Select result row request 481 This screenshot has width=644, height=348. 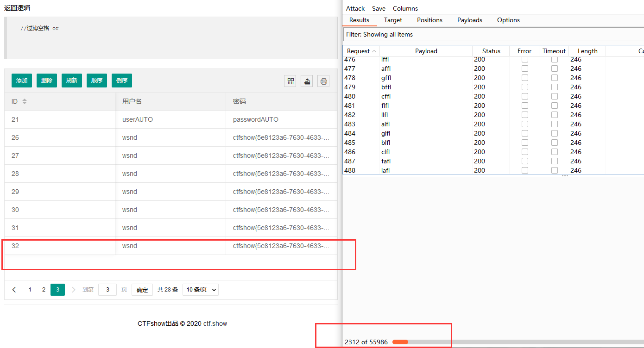click(493, 106)
